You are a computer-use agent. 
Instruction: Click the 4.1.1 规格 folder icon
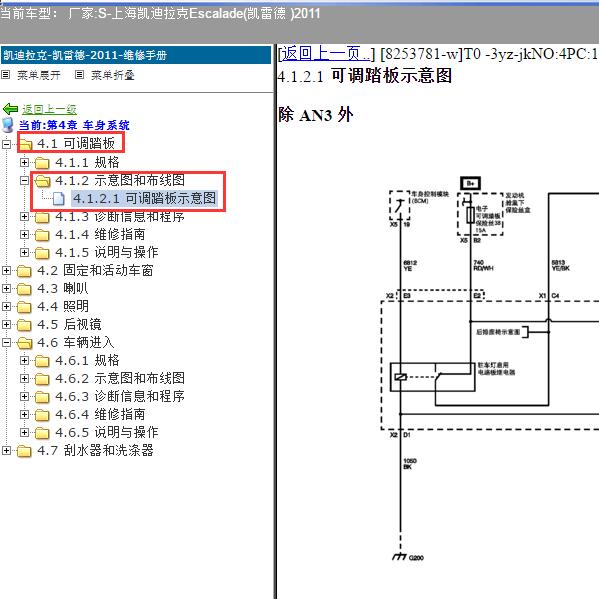42,162
